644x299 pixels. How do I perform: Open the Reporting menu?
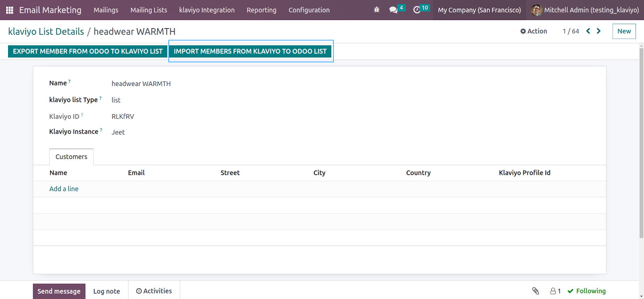[x=262, y=10]
